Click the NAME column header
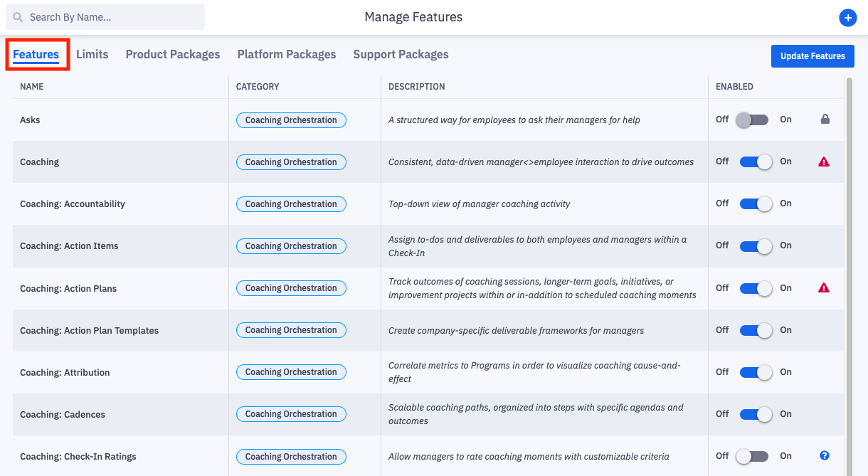The image size is (868, 476). pyautogui.click(x=32, y=87)
